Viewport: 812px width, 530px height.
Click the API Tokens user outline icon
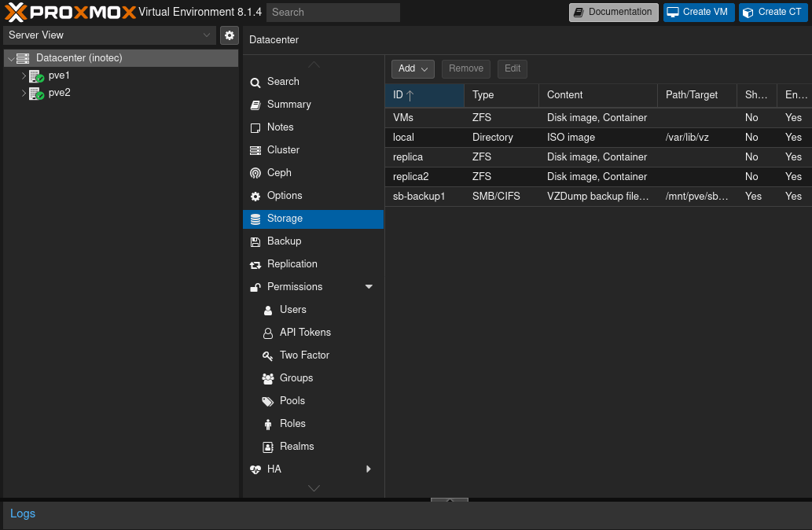(268, 333)
